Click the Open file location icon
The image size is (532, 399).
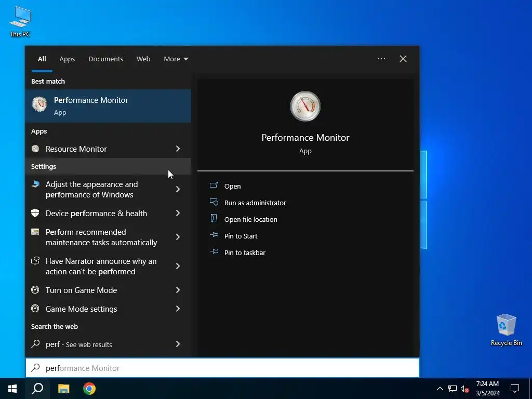214,219
